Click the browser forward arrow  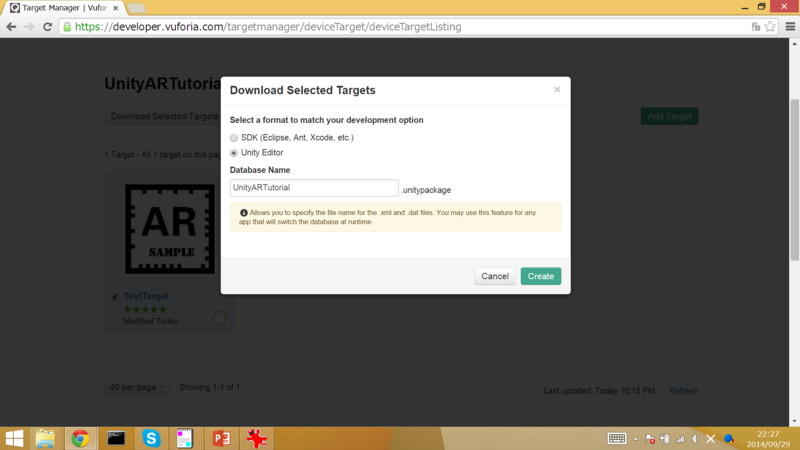(x=29, y=27)
